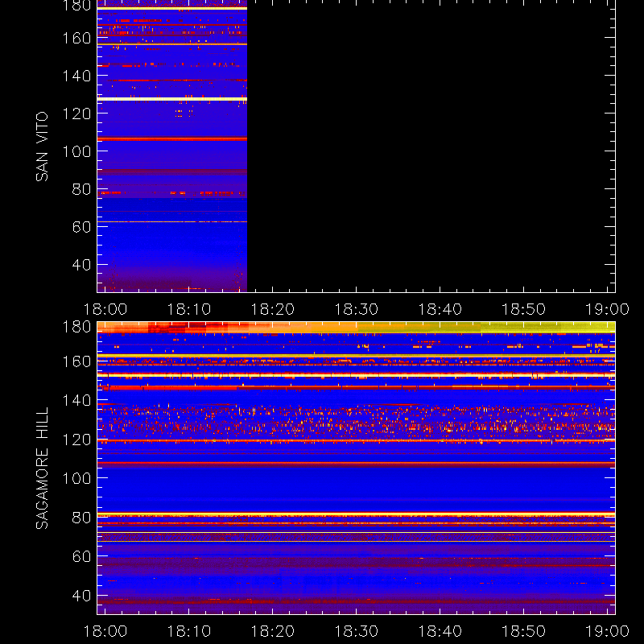644x644 pixels.
Task: Click 18:20 time label below Sagamore Hill plot
Action: pos(273,631)
